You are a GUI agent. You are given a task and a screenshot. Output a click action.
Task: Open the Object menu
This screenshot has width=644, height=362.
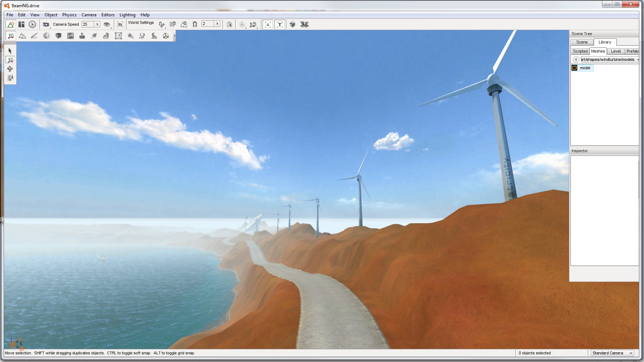(51, 15)
